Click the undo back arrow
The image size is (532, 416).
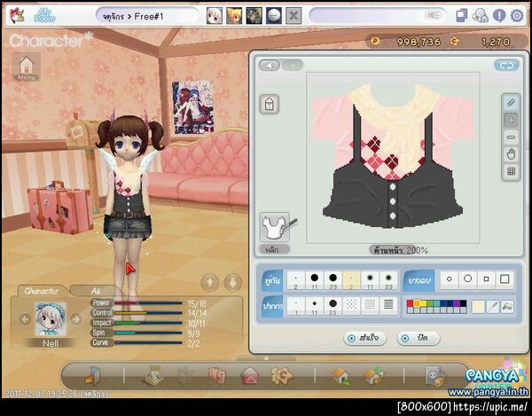[270, 65]
